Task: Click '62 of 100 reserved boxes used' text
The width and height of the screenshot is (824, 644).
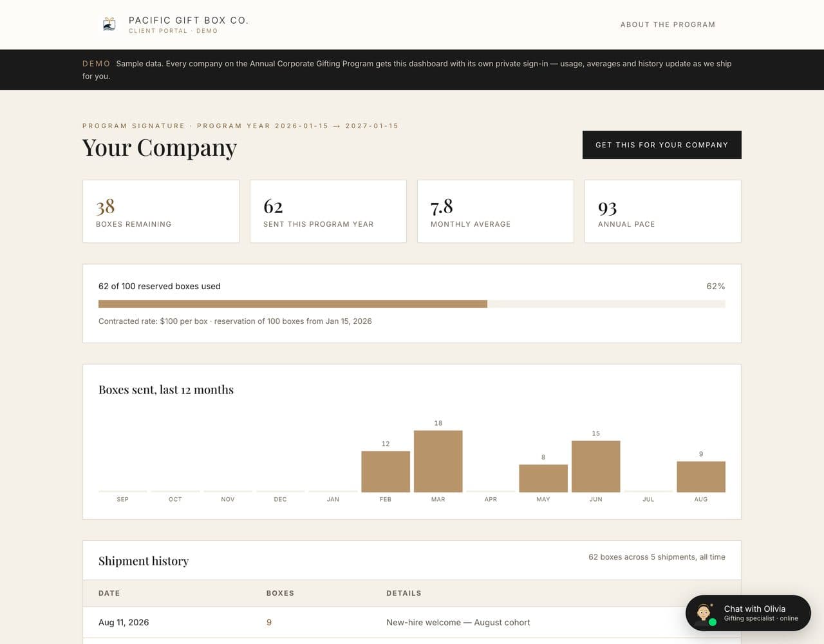Action: (x=160, y=286)
